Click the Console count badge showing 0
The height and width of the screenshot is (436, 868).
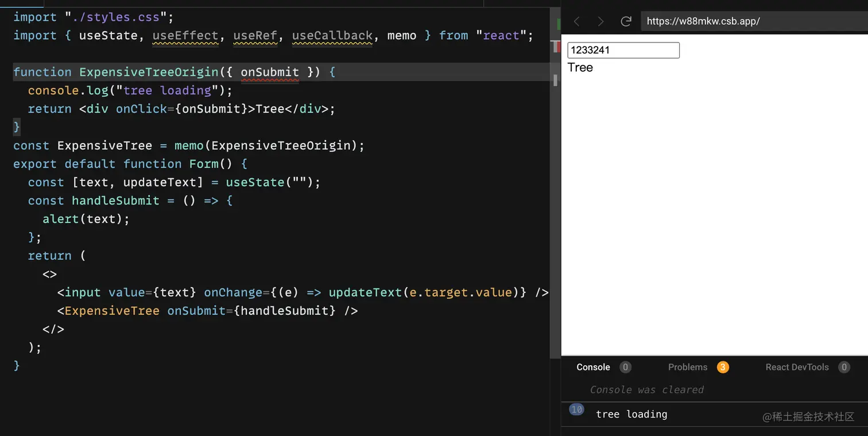coord(625,367)
